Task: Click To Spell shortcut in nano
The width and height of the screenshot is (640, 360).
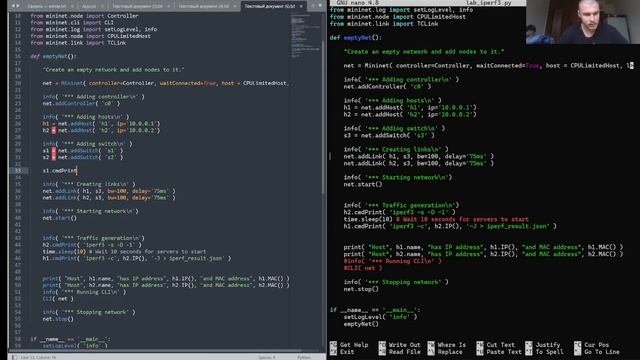Action: 544,352
